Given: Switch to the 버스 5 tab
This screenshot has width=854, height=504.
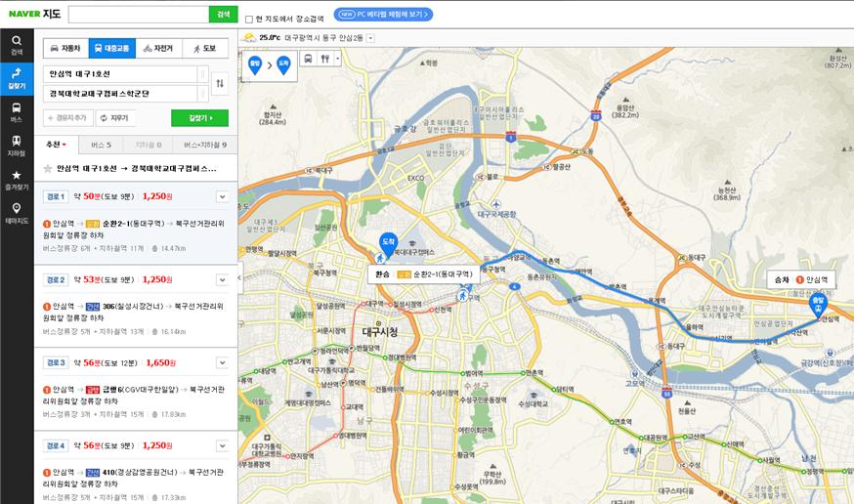Looking at the screenshot, I should (96, 145).
